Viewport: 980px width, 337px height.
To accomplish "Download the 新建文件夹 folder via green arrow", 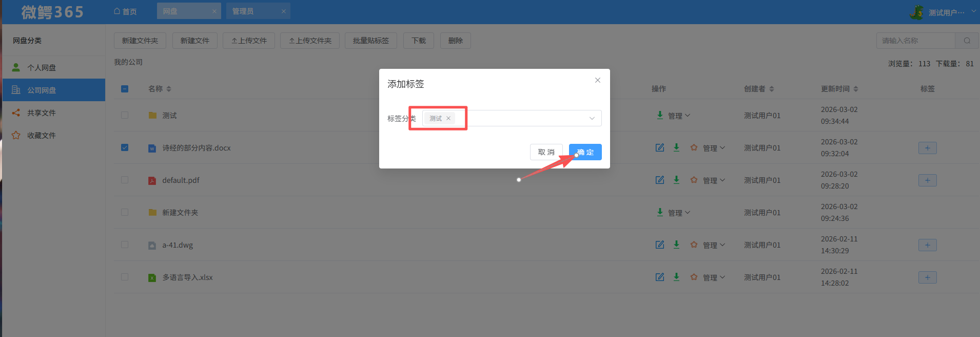I will click(x=660, y=212).
